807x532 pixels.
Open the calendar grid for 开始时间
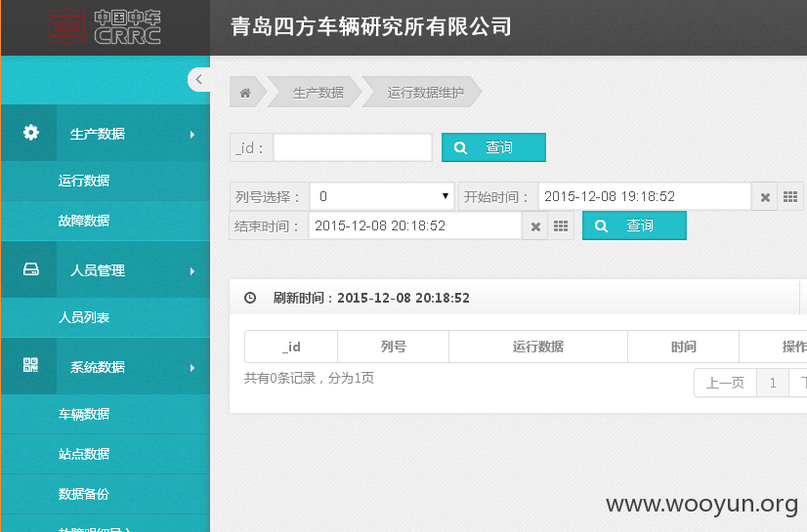[x=790, y=197]
